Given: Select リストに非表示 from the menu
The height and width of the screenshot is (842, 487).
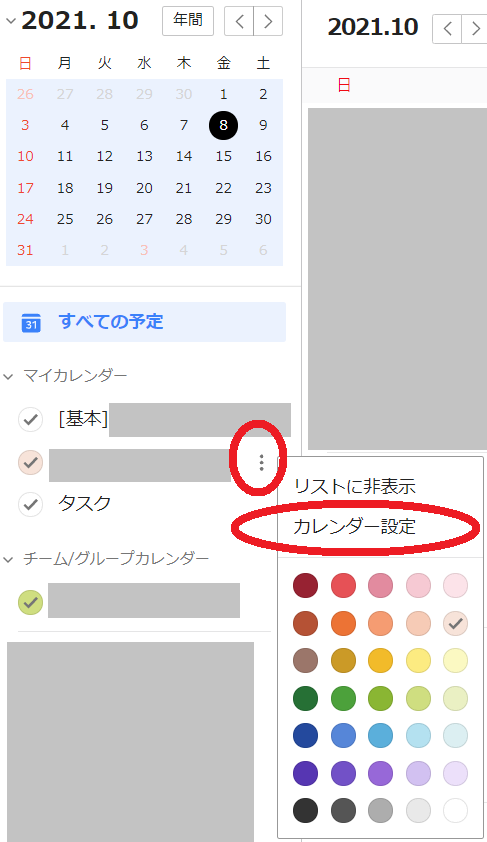Looking at the screenshot, I should pyautogui.click(x=355, y=486).
